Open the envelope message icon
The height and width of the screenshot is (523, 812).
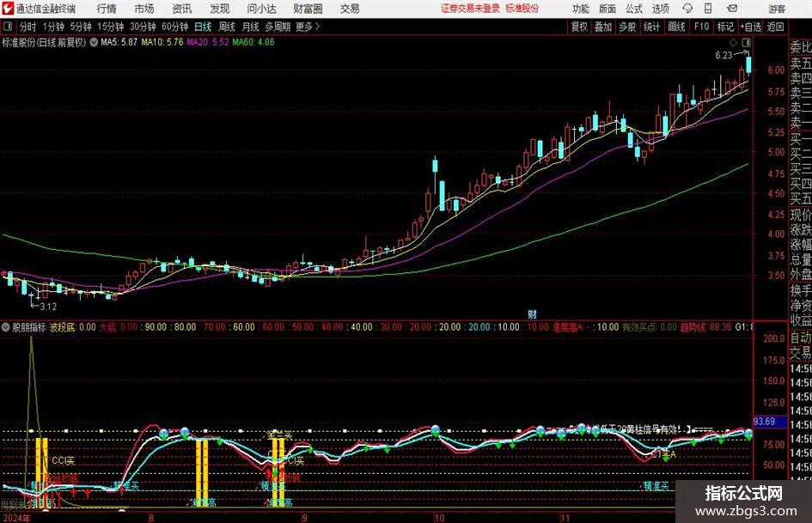(x=732, y=9)
